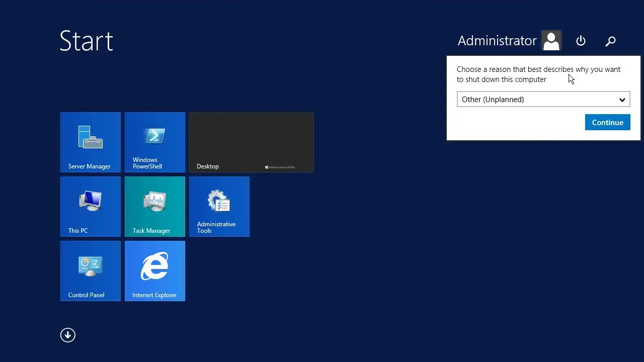Click the power button icon
The width and height of the screenshot is (644, 362).
[581, 41]
